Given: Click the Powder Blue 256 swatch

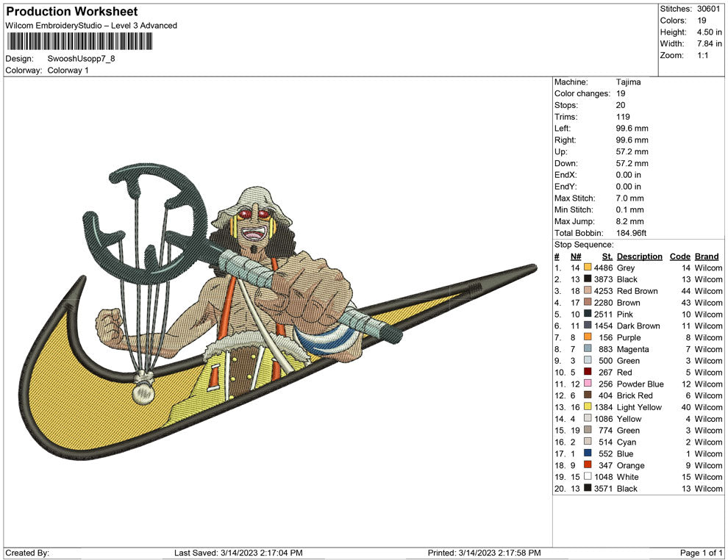Looking at the screenshot, I should pyautogui.click(x=588, y=383).
